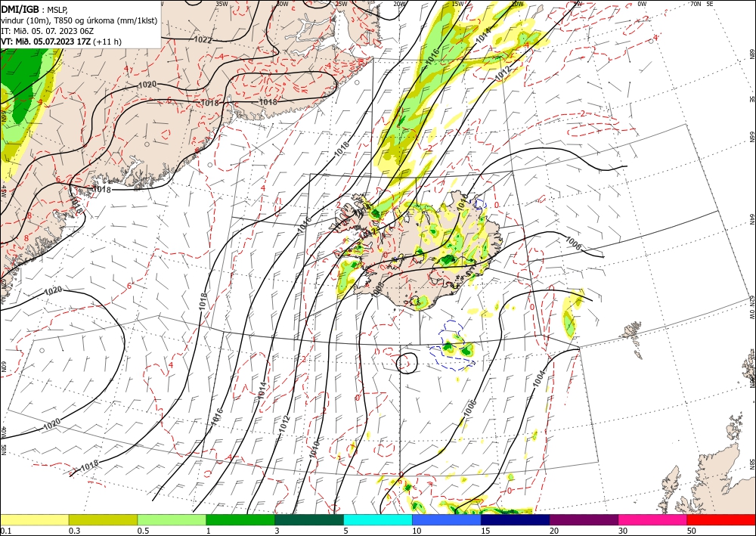The height and width of the screenshot is (536, 756).
Task: Select the green 1–3 mm legend swatch
Action: tap(240, 519)
